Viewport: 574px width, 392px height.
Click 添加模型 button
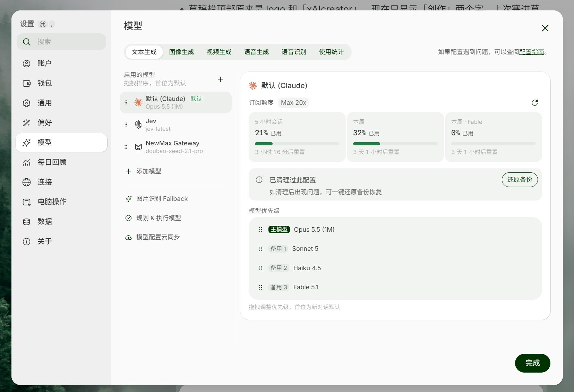(143, 171)
